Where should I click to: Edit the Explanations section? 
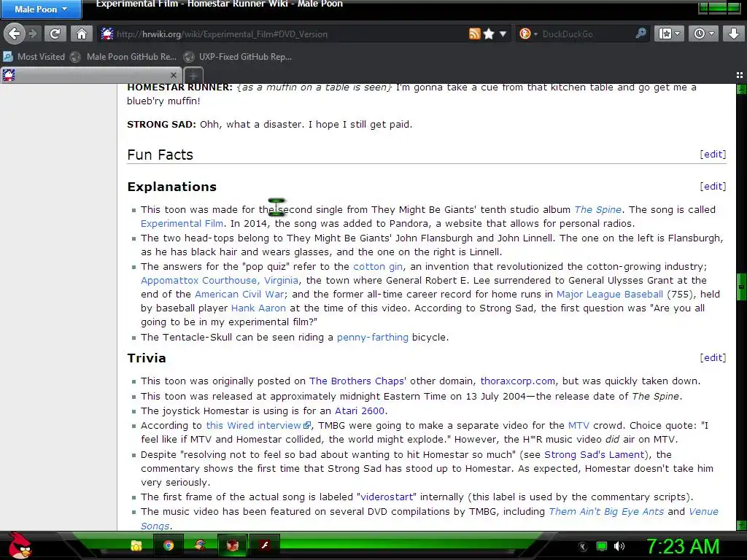[x=713, y=186]
